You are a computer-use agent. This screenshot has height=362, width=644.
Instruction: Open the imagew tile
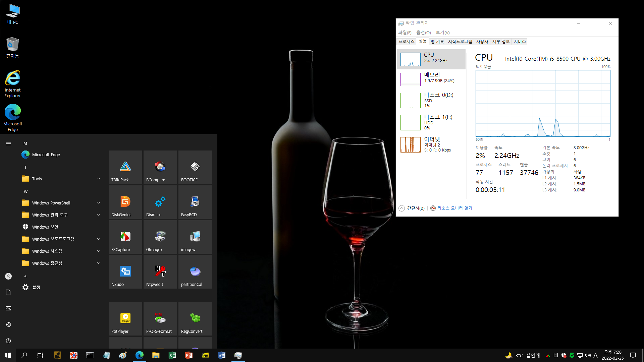pos(195,237)
